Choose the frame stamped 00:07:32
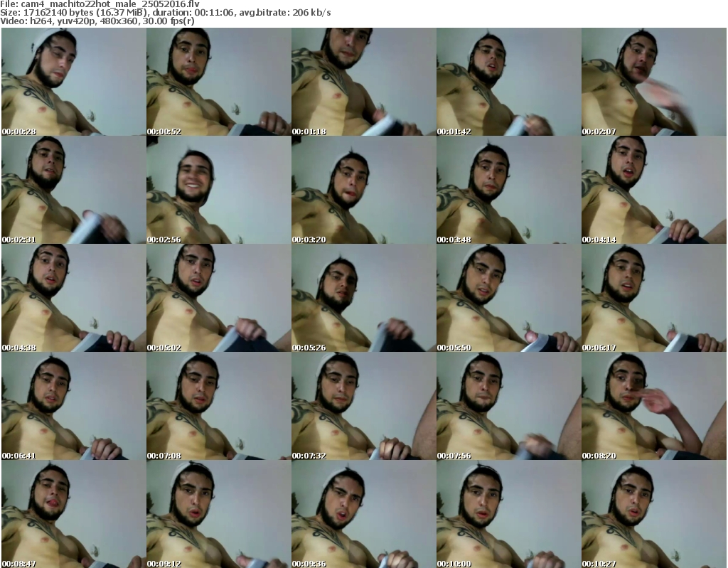728x568 pixels. tap(363, 407)
